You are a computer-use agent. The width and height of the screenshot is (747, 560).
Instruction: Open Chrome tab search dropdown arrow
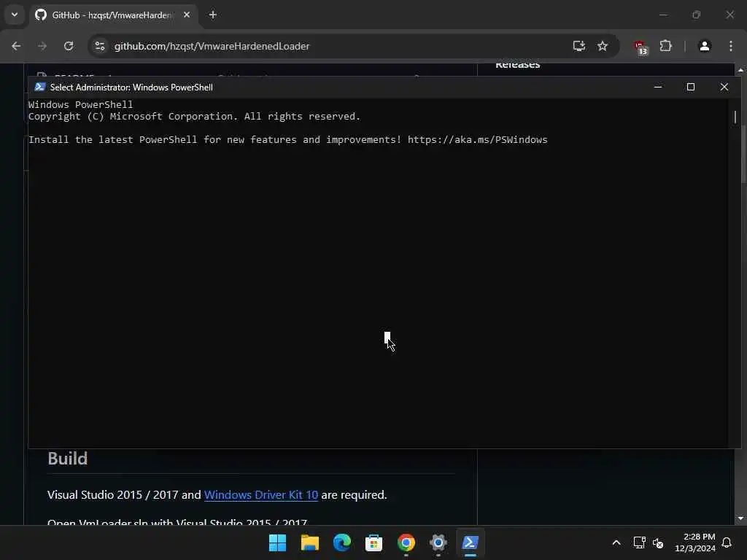[15, 15]
